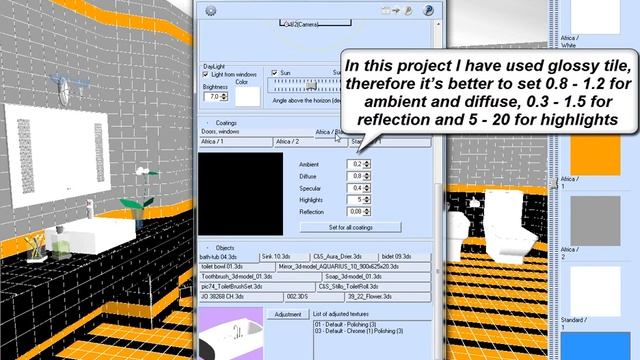Pick the white Africa / White tile swatch
Image resolution: width=640 pixels, height=360 pixels.
click(595, 17)
